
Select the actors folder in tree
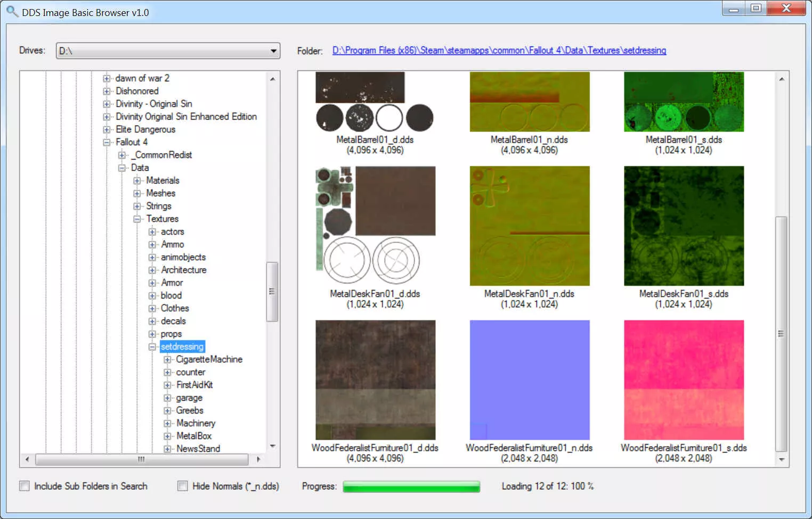[x=173, y=232]
